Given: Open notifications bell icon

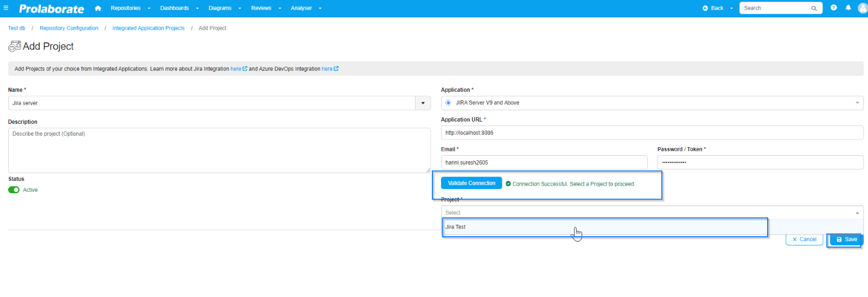Looking at the screenshot, I should [x=848, y=8].
